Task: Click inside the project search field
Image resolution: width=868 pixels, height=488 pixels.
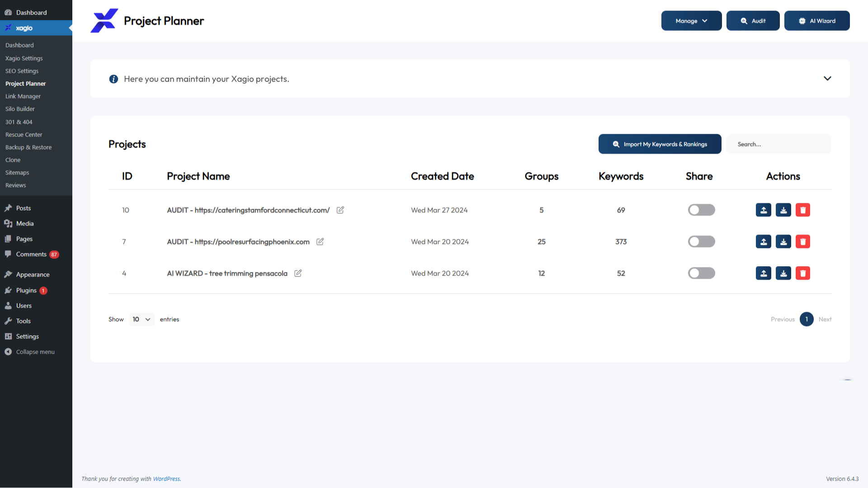Action: tap(778, 144)
